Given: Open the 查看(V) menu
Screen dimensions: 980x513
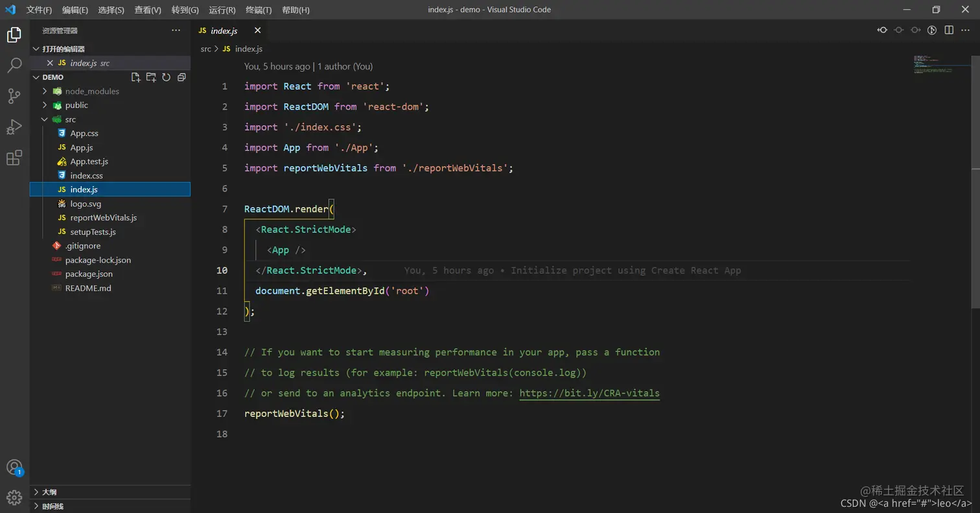Looking at the screenshot, I should 148,10.
